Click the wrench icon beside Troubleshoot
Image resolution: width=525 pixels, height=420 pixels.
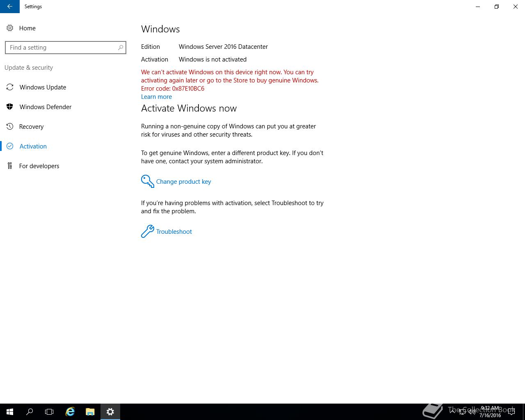click(147, 231)
